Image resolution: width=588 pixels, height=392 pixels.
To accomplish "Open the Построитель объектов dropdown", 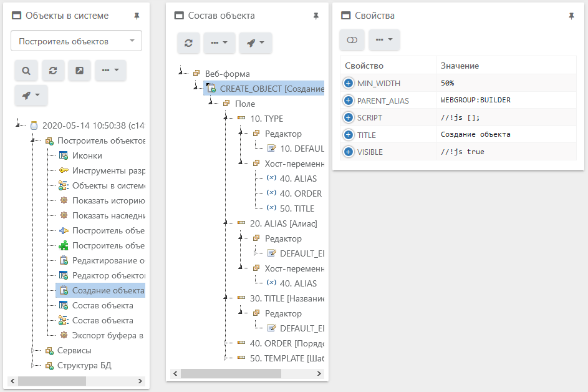I will (x=76, y=41).
